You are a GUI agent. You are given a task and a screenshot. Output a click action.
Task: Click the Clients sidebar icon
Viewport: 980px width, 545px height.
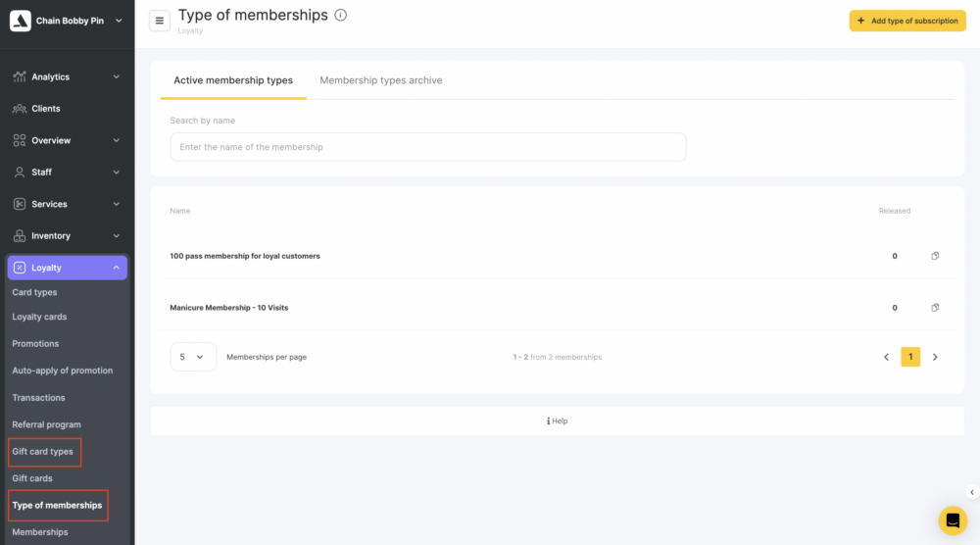tap(20, 109)
